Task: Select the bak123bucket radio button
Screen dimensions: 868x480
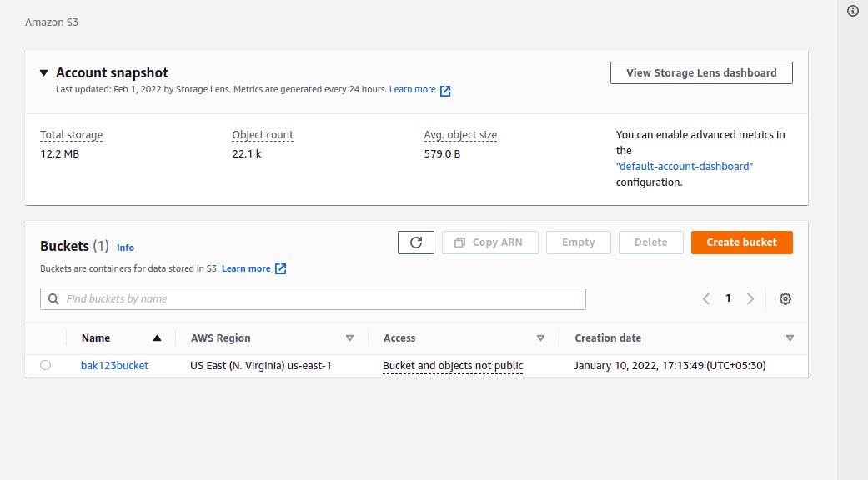Action: click(45, 365)
